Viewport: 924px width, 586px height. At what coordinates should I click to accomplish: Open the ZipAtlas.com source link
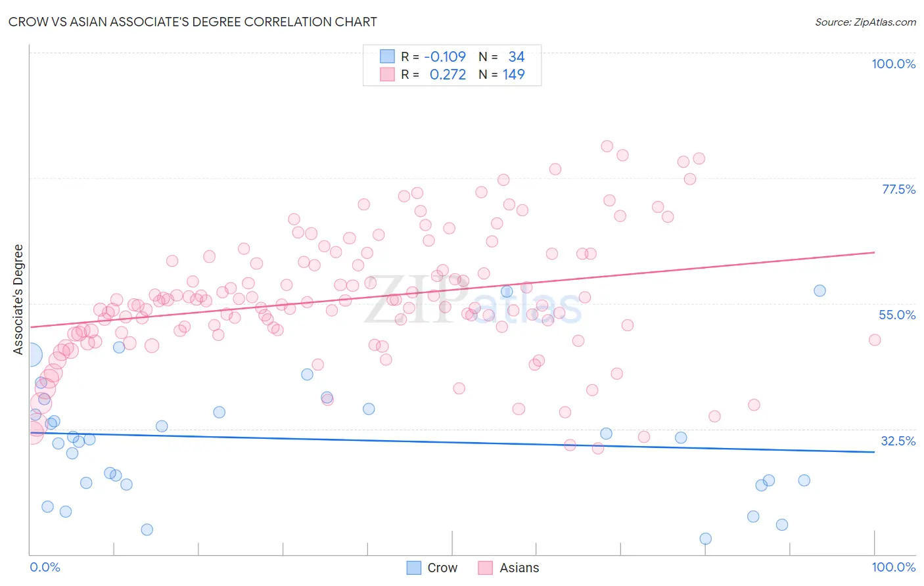(x=866, y=22)
